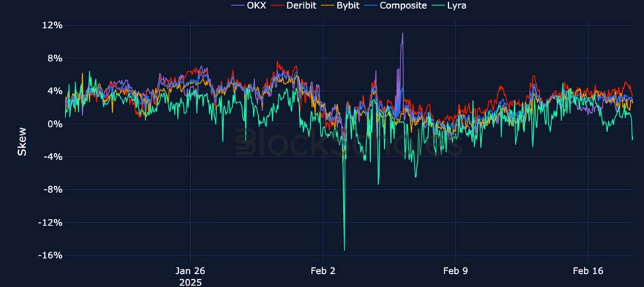Click the 2025 year label under Jan 26
This screenshot has width=644, height=287.
click(x=190, y=282)
